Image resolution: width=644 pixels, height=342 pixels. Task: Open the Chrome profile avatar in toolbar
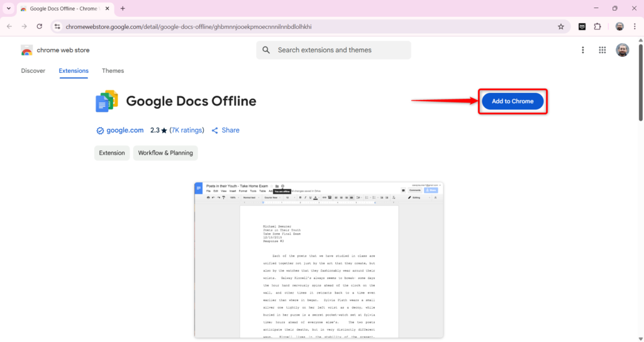[619, 26]
